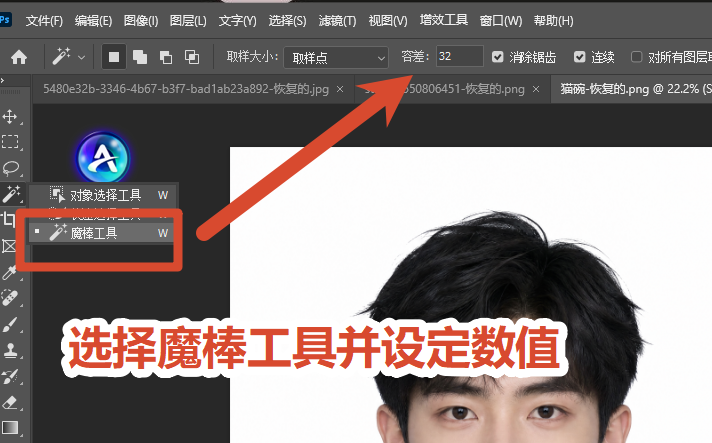Select the Crop tool

coord(9,220)
